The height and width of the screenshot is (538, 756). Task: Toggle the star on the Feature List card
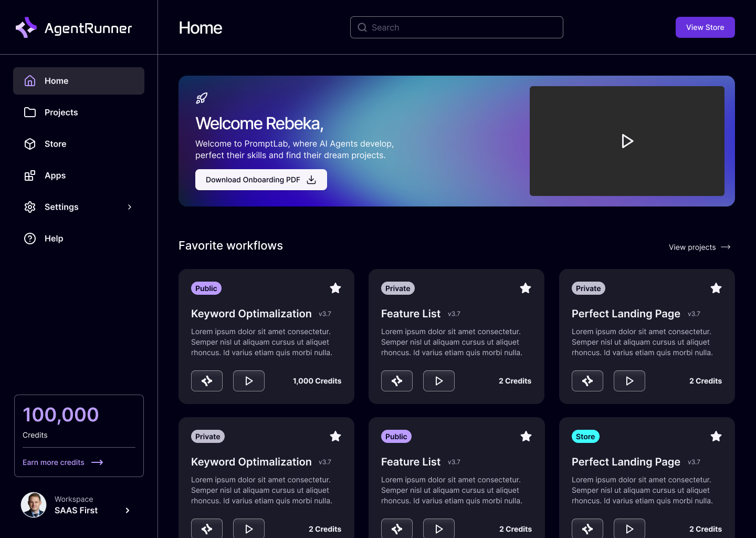(x=526, y=288)
